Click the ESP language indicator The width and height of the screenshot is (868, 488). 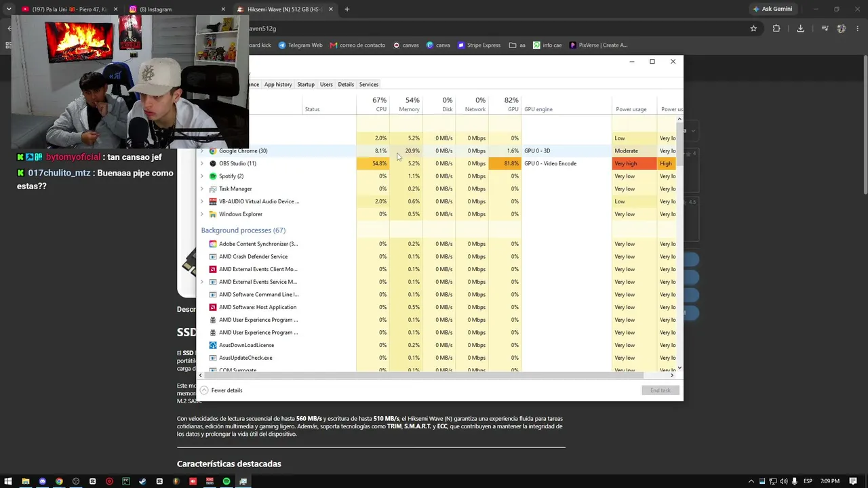[808, 481]
